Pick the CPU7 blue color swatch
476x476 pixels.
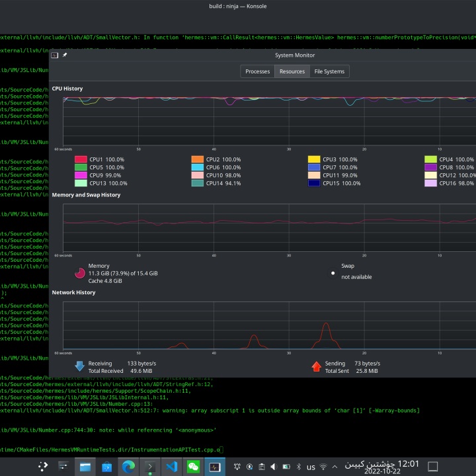click(314, 167)
